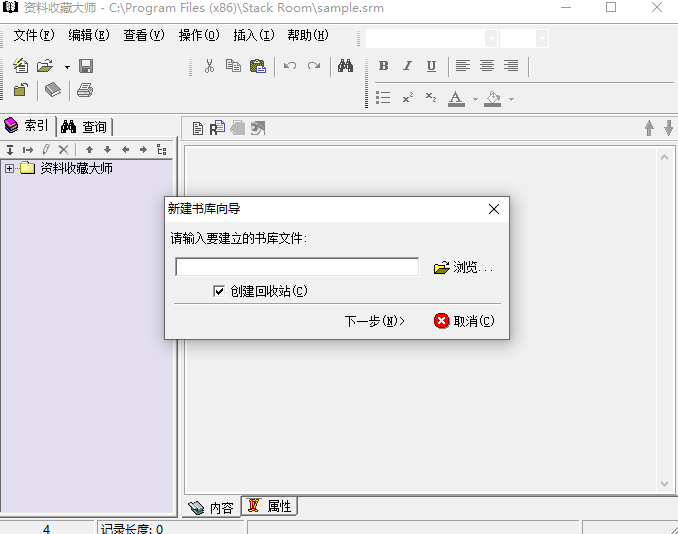Toggle superscript formatting

point(407,98)
